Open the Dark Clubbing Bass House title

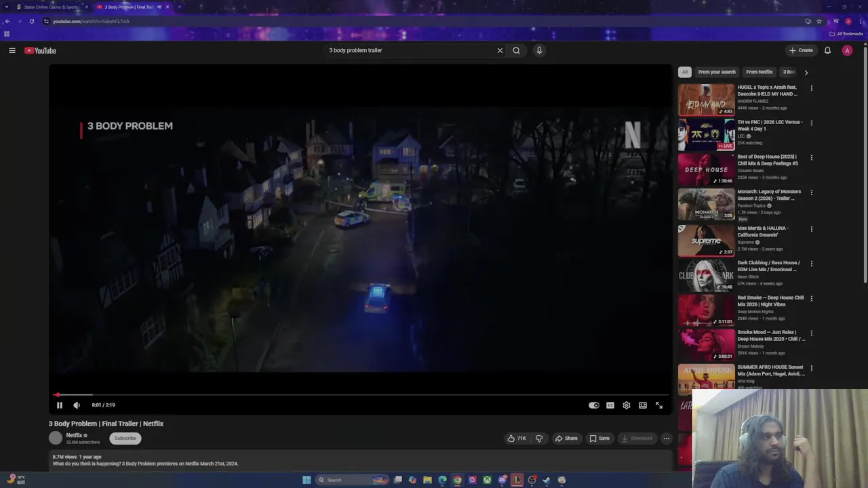[768, 266]
